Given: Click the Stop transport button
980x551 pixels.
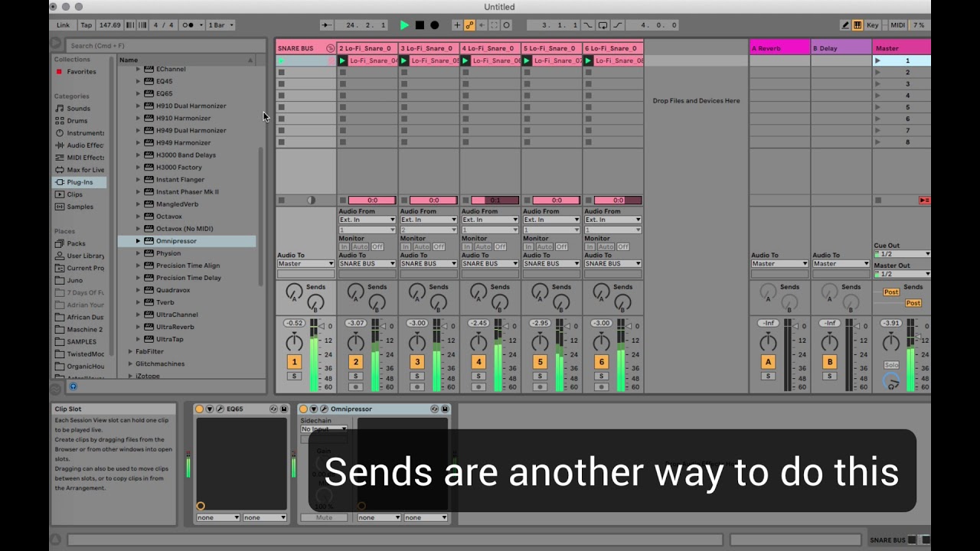Looking at the screenshot, I should [420, 25].
